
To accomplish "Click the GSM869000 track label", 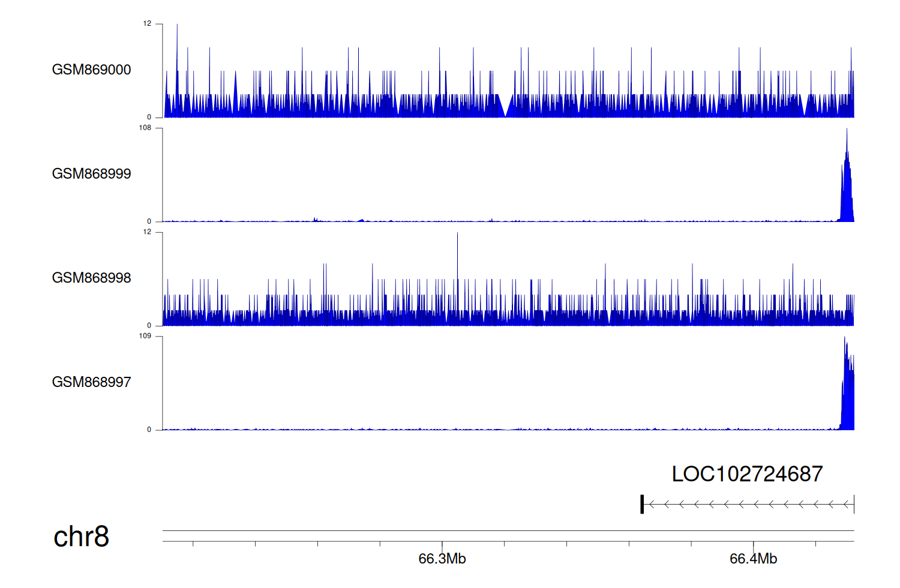I will coord(91,70).
